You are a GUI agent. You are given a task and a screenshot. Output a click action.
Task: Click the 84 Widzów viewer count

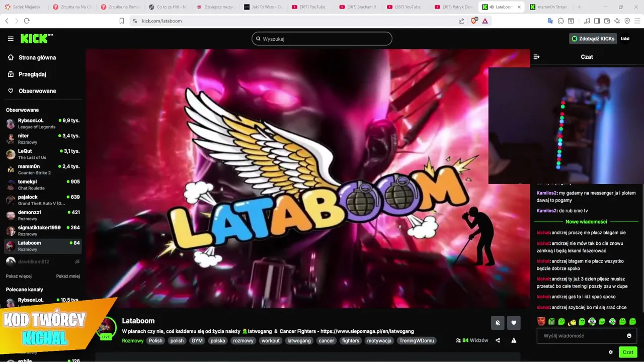pyautogui.click(x=472, y=340)
